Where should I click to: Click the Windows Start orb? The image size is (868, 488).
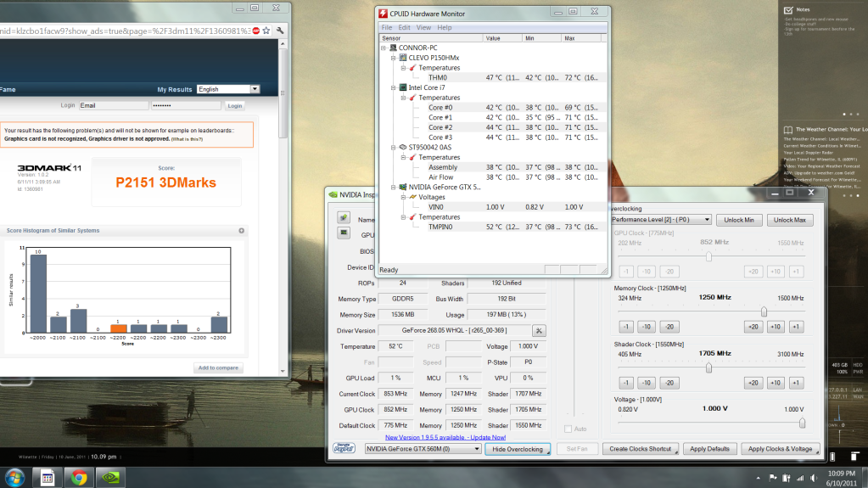14,477
